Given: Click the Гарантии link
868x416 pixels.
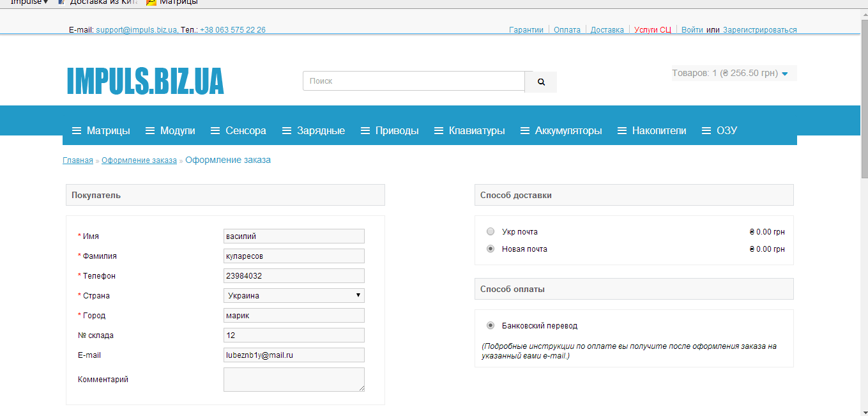Looking at the screenshot, I should [x=526, y=30].
